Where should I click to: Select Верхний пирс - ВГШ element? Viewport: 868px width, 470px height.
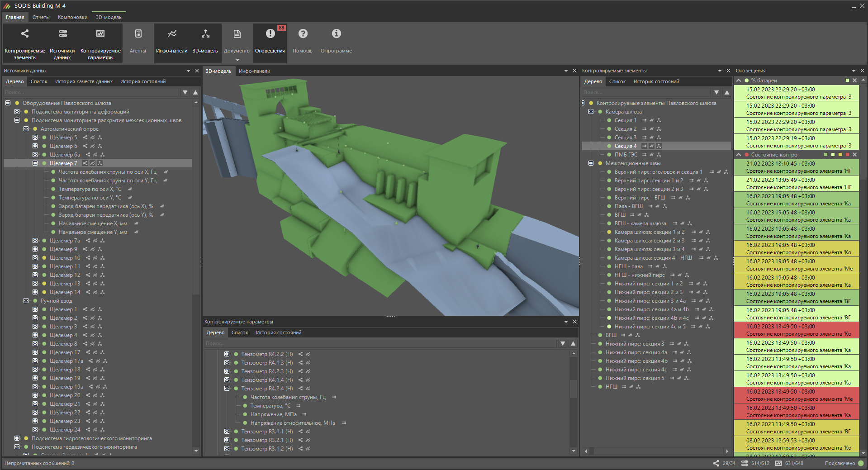[640, 198]
